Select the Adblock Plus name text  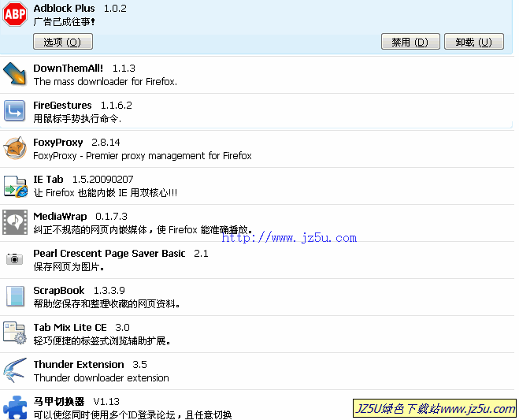point(65,9)
